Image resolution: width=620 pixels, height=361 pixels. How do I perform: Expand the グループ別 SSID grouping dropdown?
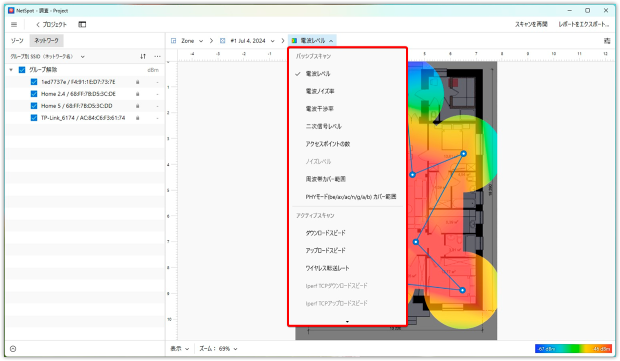47,57
